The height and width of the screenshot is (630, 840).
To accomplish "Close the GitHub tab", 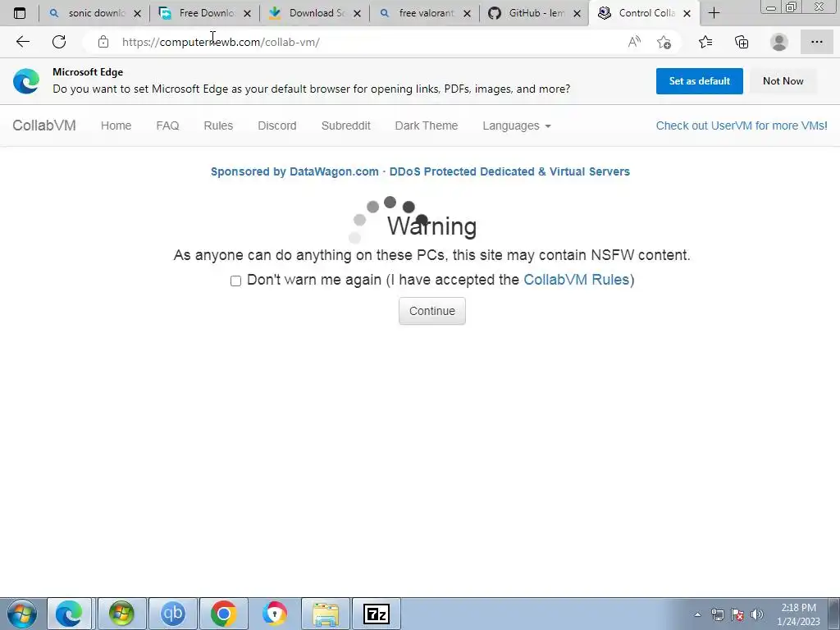I will (x=577, y=13).
